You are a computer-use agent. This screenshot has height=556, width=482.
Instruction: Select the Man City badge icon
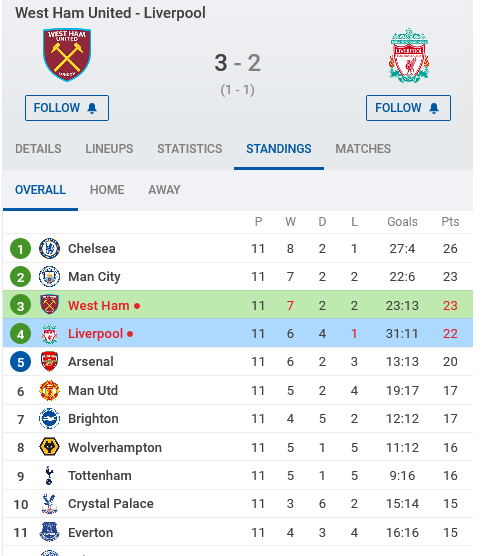(x=49, y=277)
